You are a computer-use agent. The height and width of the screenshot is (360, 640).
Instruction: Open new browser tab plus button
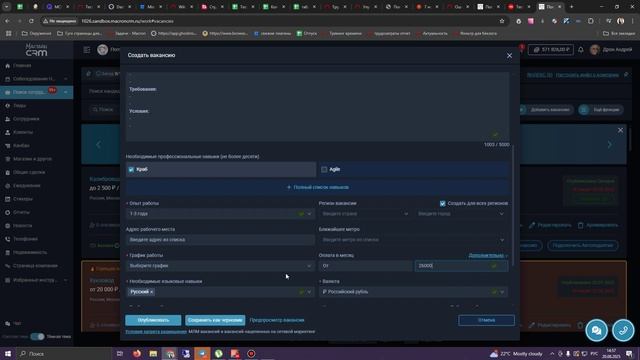pos(571,7)
